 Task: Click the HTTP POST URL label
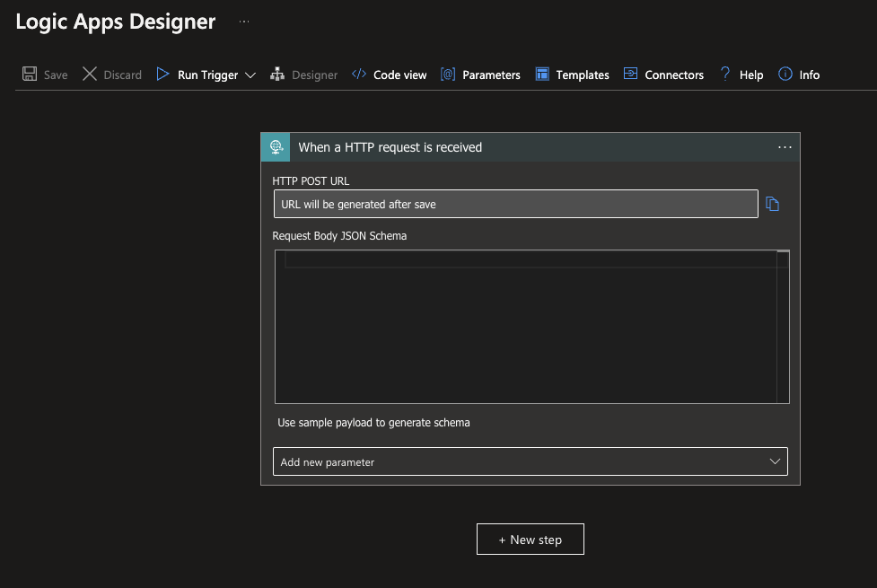[x=311, y=180]
